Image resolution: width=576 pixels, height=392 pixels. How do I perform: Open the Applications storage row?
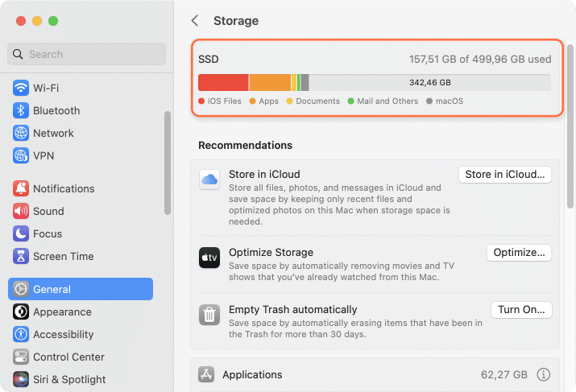tap(375, 374)
